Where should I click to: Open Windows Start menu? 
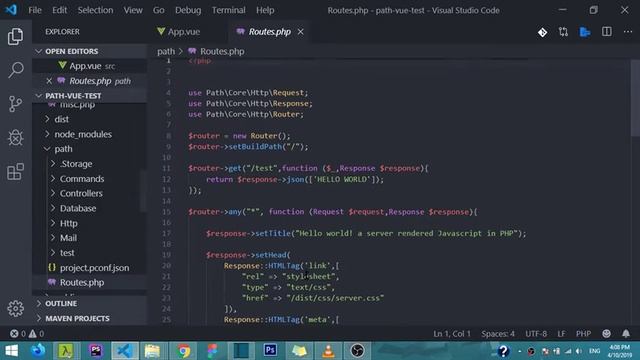(11, 351)
